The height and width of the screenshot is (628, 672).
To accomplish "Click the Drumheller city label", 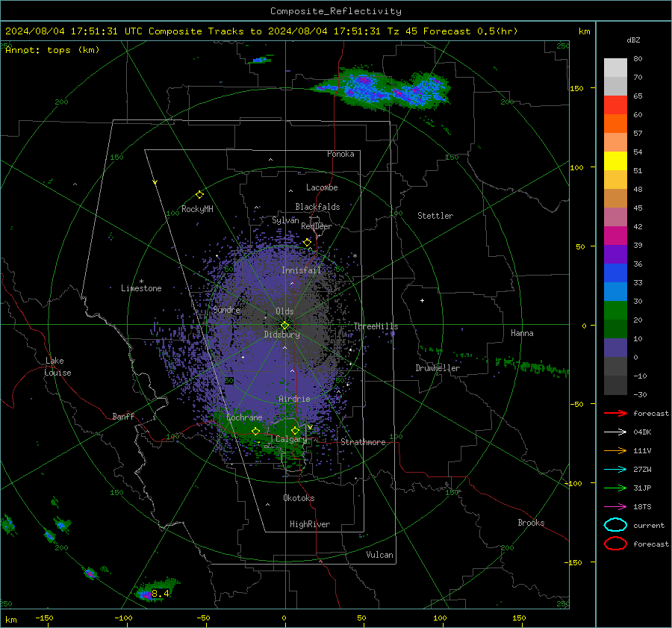I will [x=438, y=368].
